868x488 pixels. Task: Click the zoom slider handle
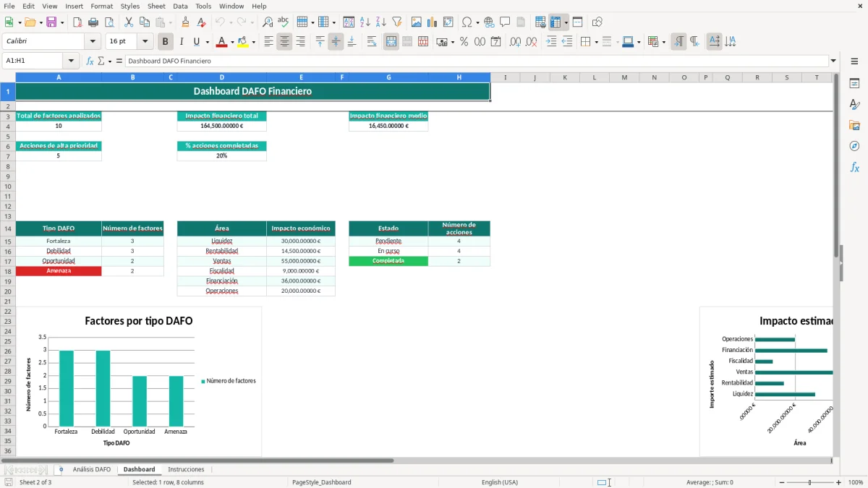[x=809, y=482]
